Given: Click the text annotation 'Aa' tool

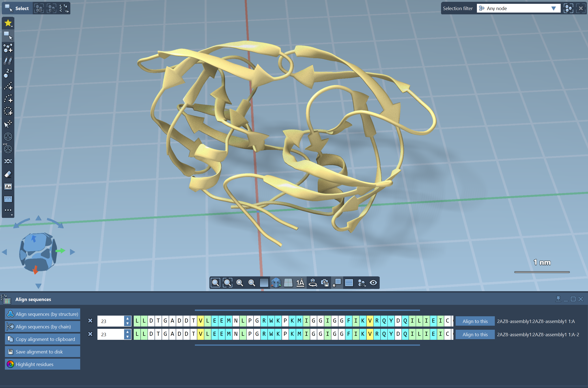Looking at the screenshot, I should coord(8,186).
